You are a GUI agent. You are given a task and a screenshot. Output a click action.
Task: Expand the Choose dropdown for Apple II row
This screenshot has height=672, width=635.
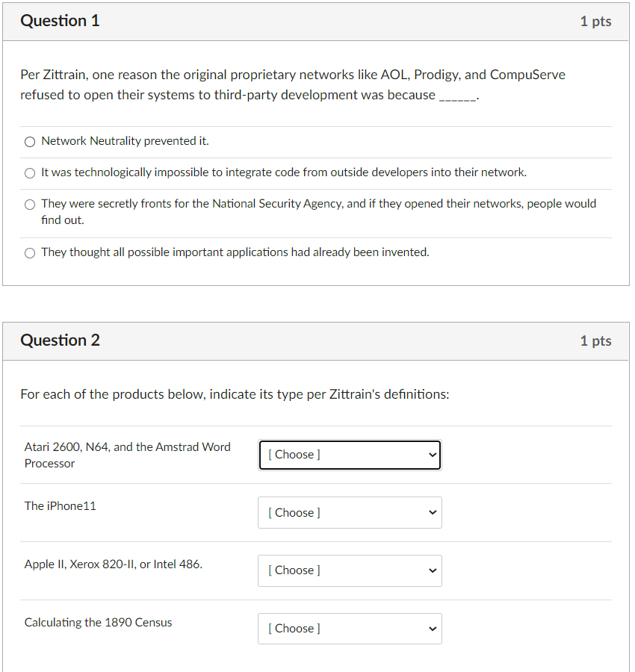[350, 570]
